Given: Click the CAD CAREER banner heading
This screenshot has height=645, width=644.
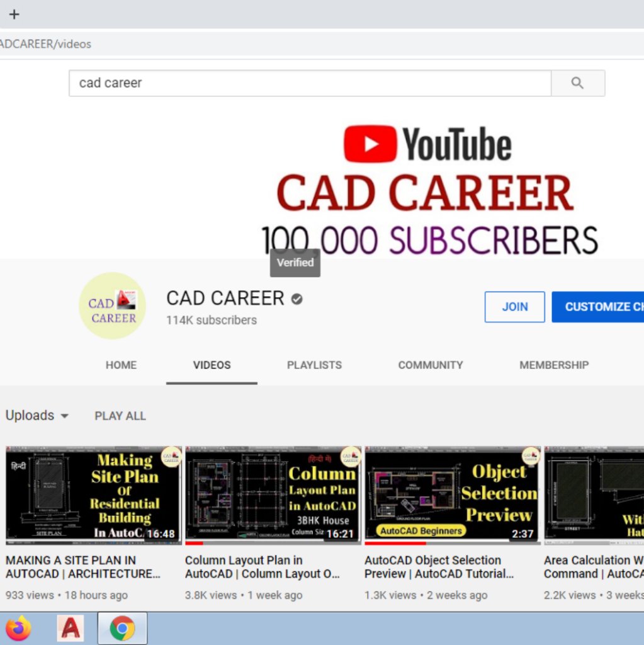Looking at the screenshot, I should click(x=425, y=193).
